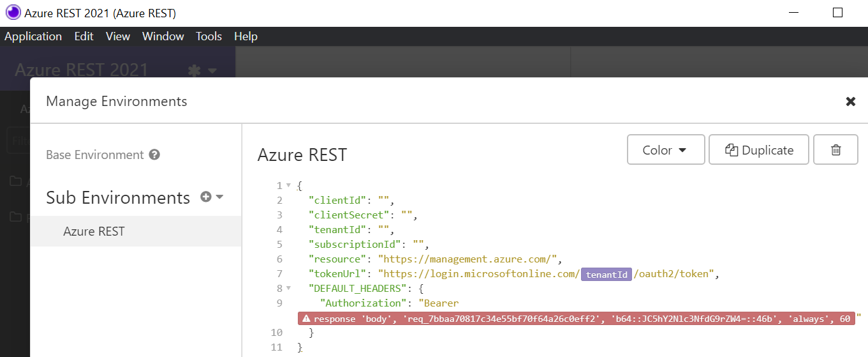Viewport: 868px width, 357px height.
Task: Click the plus icon to add sub environment
Action: [206, 197]
